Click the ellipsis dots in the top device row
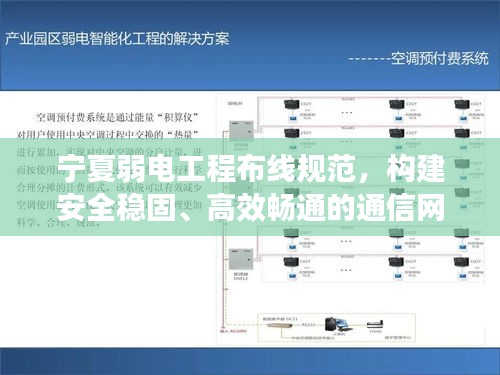Image resolution: width=500 pixels, height=375 pixels. click(x=347, y=113)
